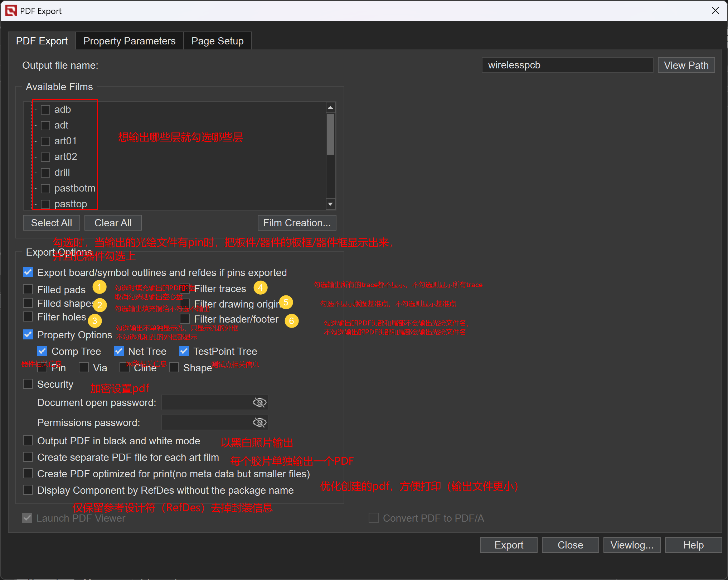
Task: Check the art01 film layer
Action: (x=45, y=141)
